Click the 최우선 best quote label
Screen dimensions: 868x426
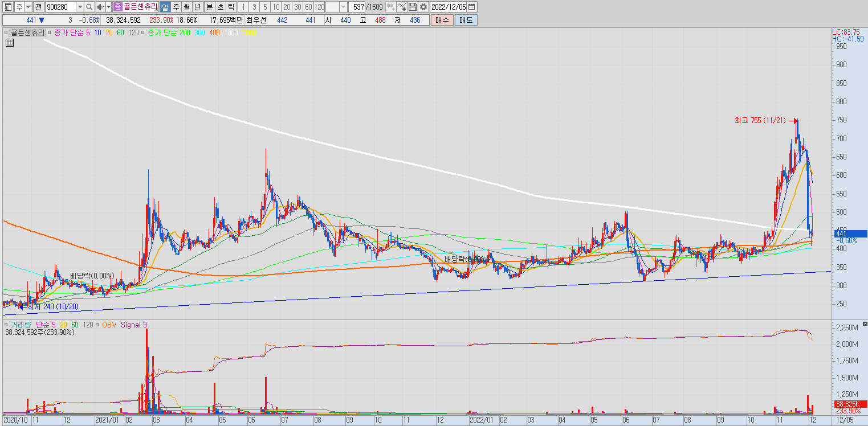256,20
